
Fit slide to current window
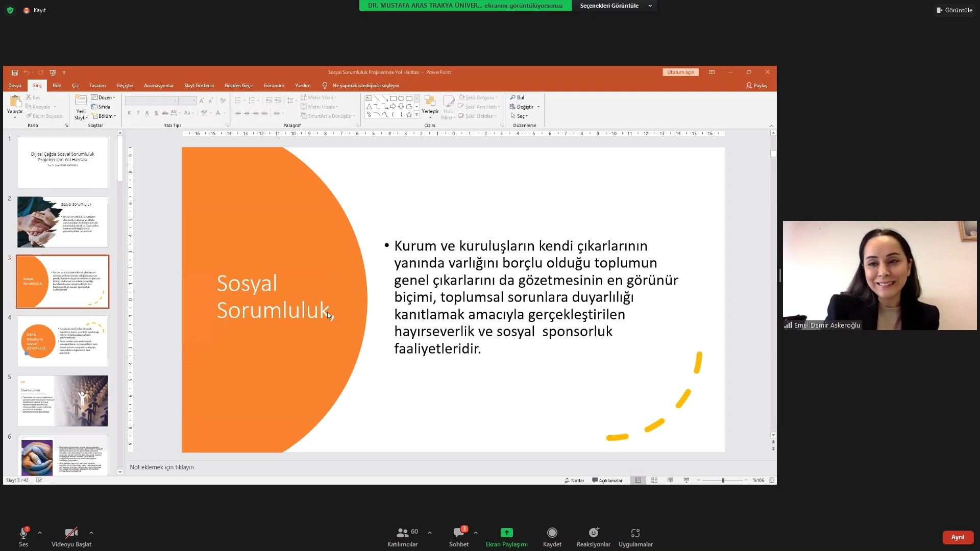tap(772, 481)
